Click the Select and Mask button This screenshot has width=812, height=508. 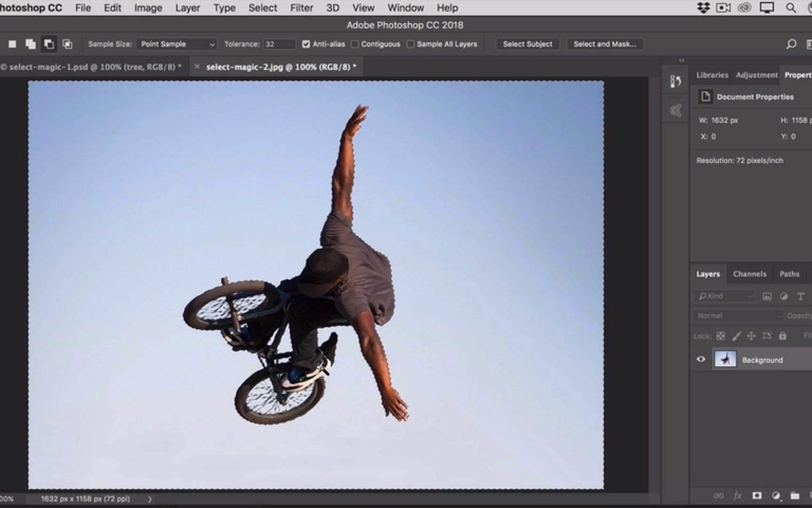(605, 44)
